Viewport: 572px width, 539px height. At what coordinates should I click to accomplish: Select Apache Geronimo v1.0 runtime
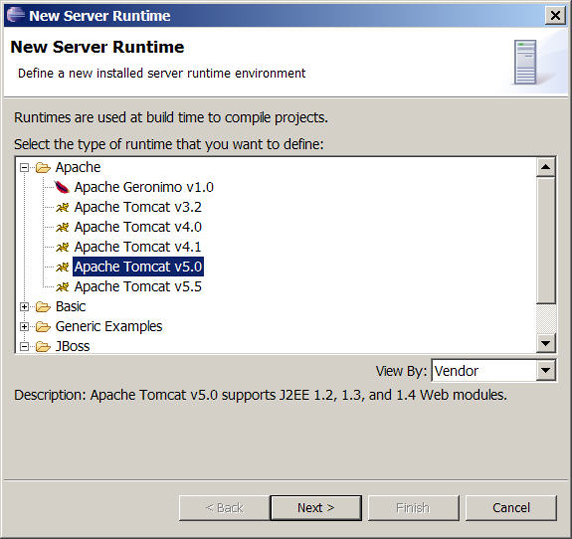[x=144, y=187]
